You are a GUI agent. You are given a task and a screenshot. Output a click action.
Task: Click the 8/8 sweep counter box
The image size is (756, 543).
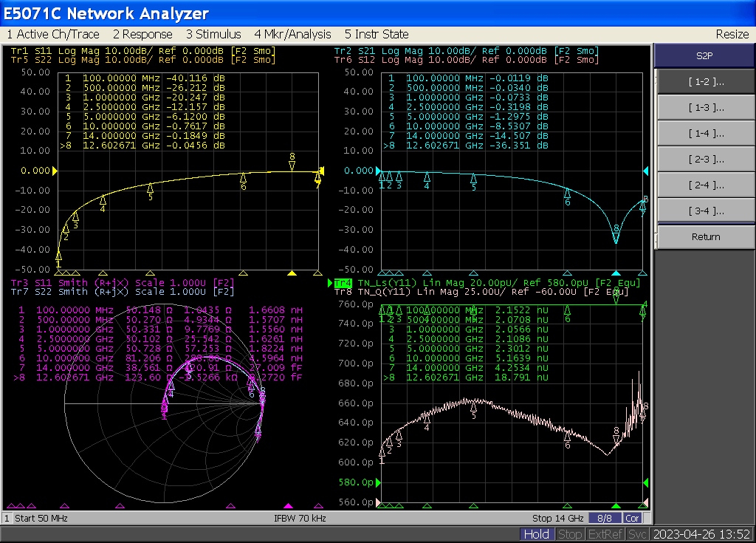tap(605, 519)
